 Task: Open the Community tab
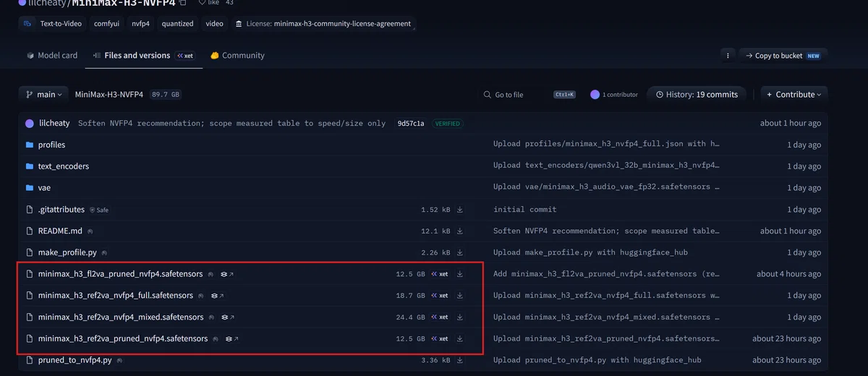[237, 56]
